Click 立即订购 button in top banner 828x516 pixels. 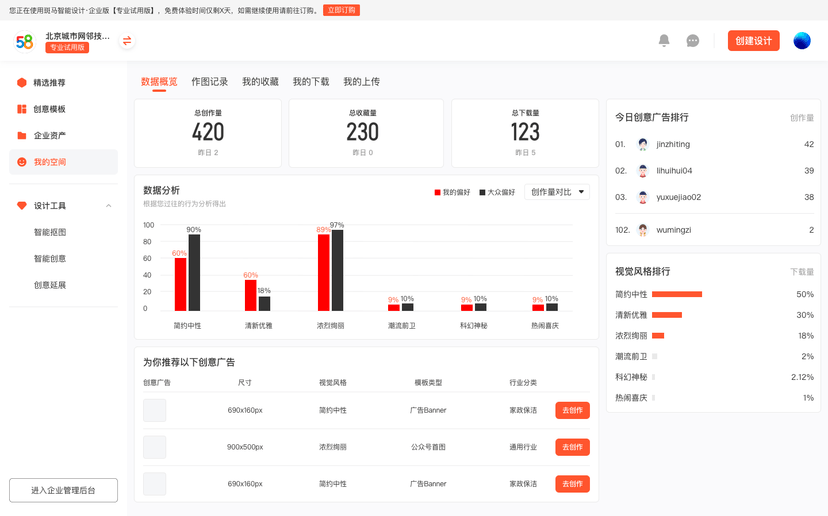coord(341,10)
